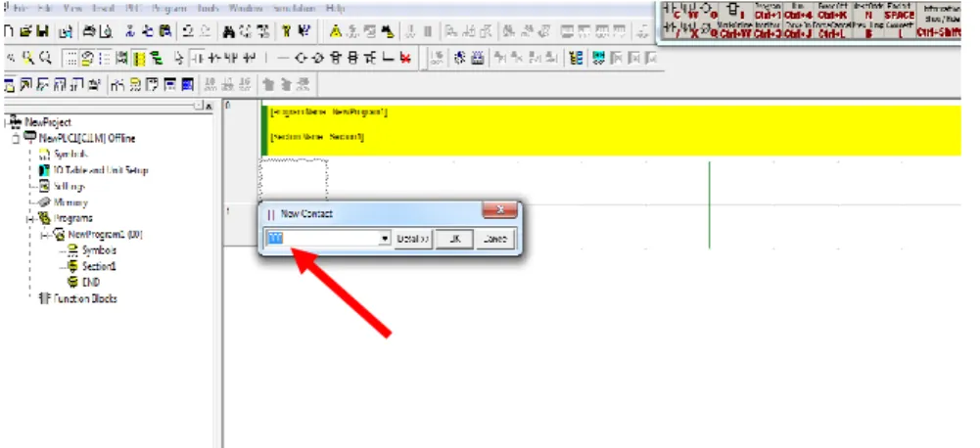The height and width of the screenshot is (448, 980).
Task: Select NewProgram1 (00) in tree
Action: (106, 235)
